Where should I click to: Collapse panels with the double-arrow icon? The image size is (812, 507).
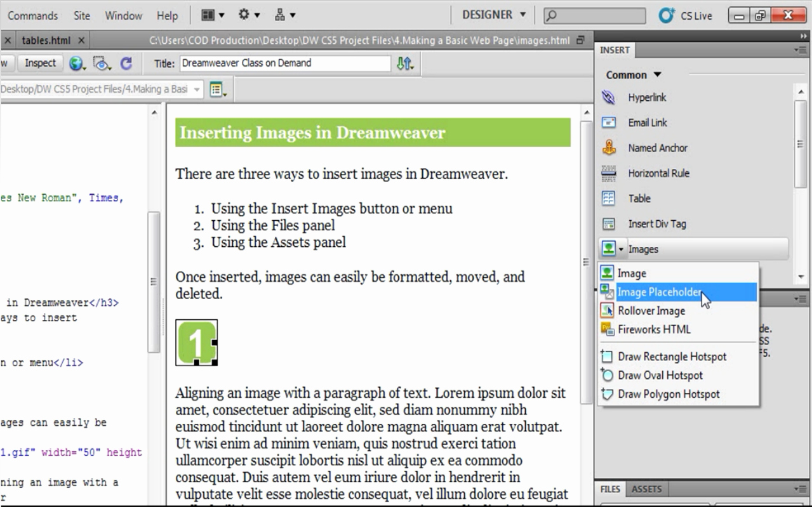(804, 36)
